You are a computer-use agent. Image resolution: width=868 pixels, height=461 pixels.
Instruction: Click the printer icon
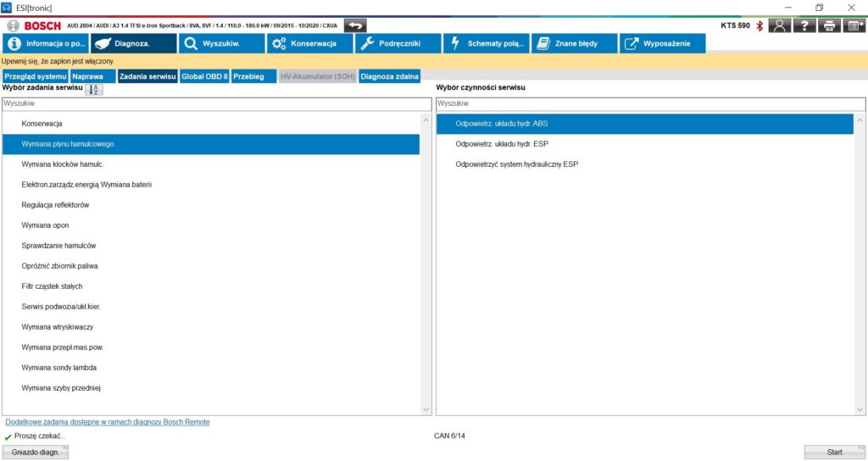click(x=829, y=25)
